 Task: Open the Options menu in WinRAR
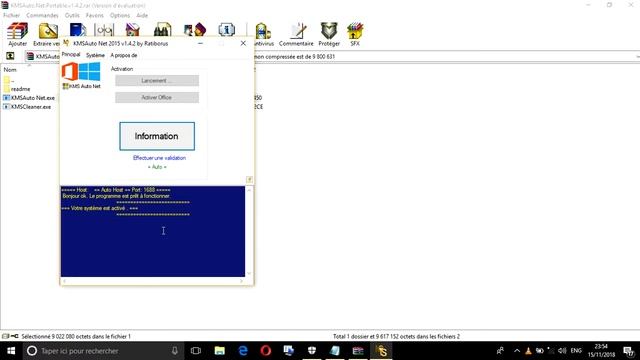click(x=120, y=15)
